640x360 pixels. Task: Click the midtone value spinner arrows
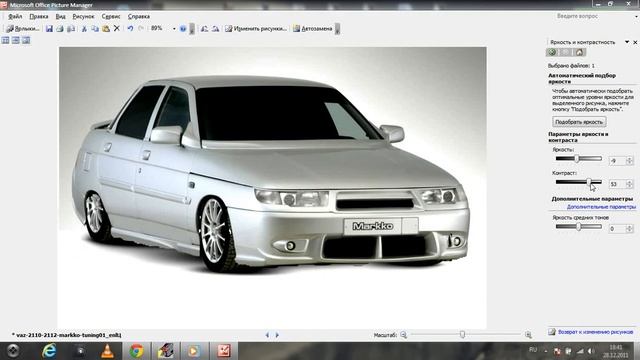(x=629, y=229)
